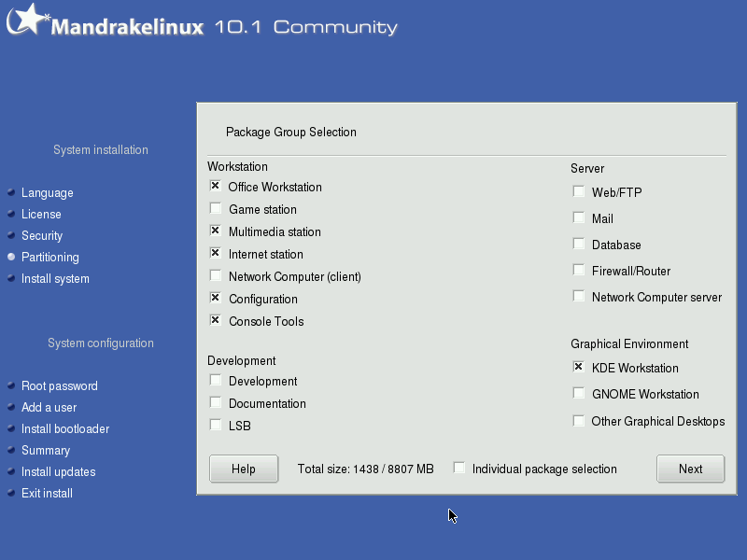This screenshot has height=560, width=747.
Task: Check the LSB checkbox
Action: pyautogui.click(x=216, y=425)
